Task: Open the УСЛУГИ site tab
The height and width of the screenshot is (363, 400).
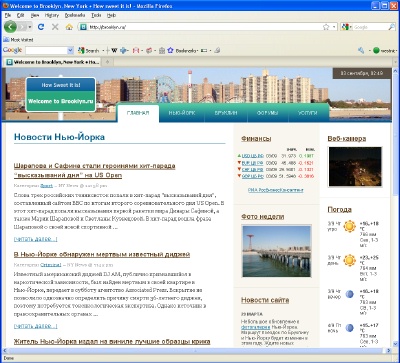Action: (307, 113)
